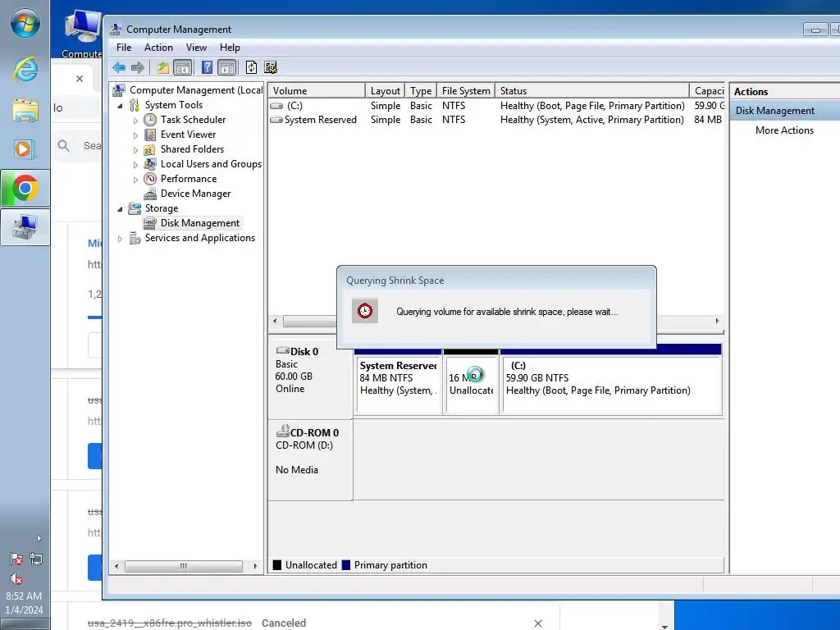The image size is (840, 630).
Task: Open the View menu
Action: (196, 48)
